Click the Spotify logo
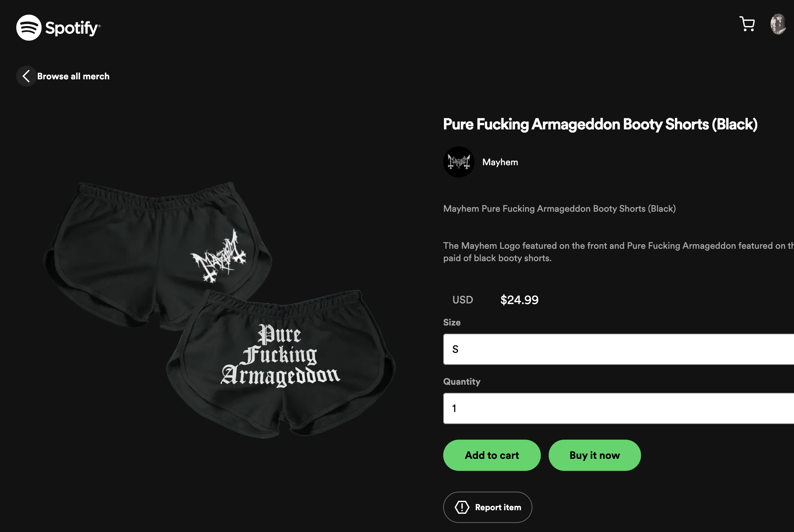The height and width of the screenshot is (532, 794). [x=58, y=28]
